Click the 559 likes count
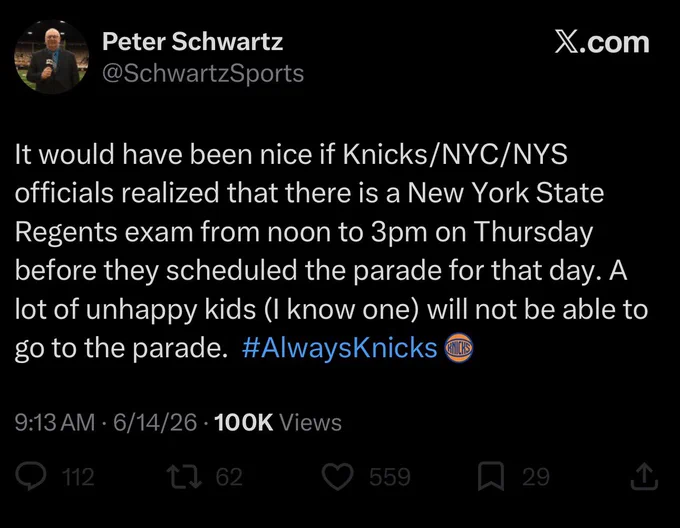This screenshot has width=680, height=528. point(390,477)
